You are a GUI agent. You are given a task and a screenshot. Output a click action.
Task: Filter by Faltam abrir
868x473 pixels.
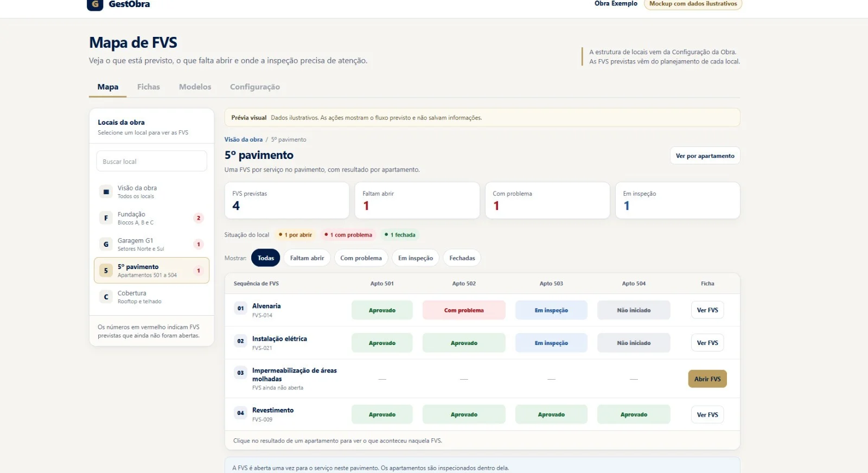[x=307, y=258]
